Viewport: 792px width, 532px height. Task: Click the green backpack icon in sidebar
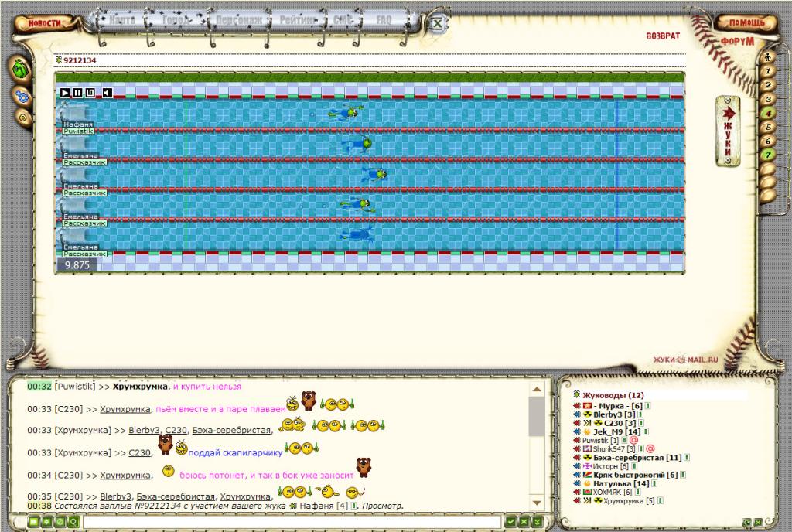click(20, 69)
